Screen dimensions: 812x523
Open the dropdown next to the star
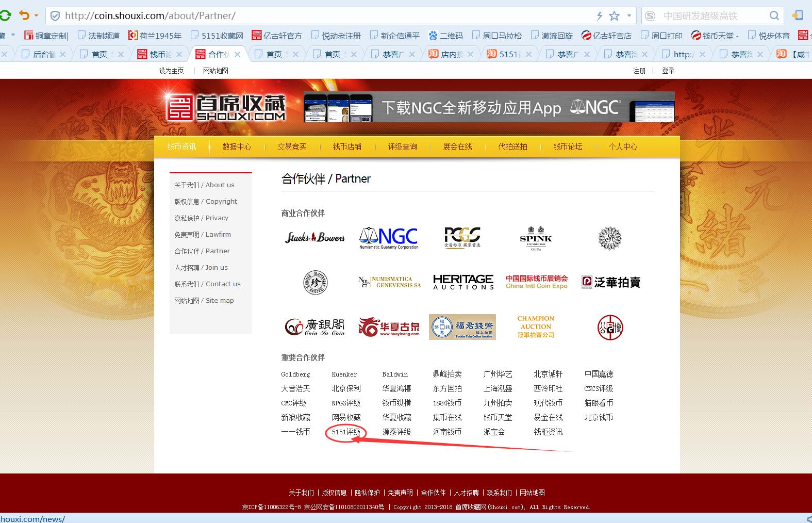pos(629,16)
